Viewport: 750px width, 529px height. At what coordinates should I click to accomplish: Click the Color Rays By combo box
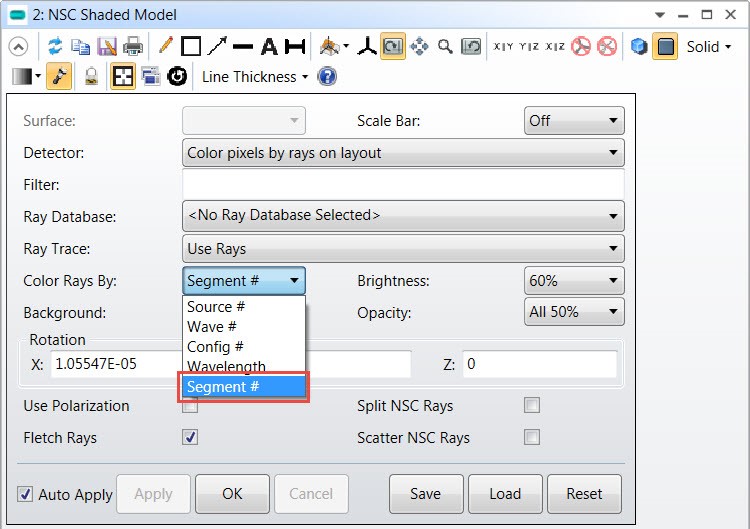coord(243,280)
